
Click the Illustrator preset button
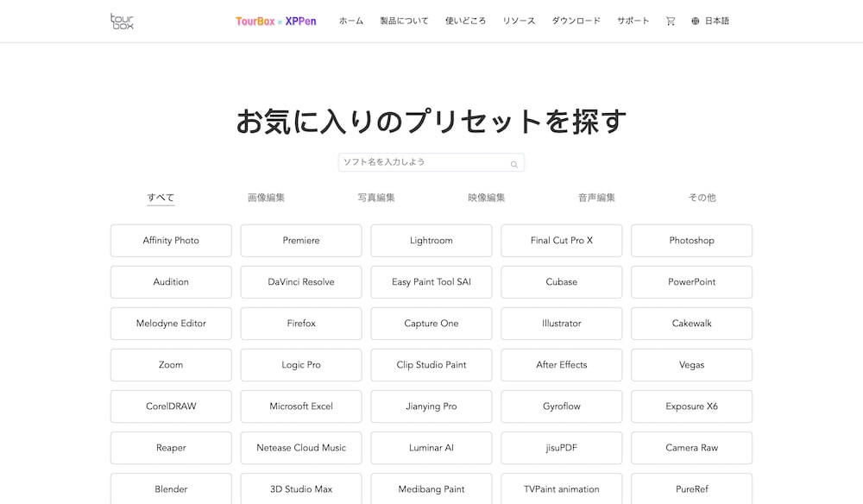562,324
